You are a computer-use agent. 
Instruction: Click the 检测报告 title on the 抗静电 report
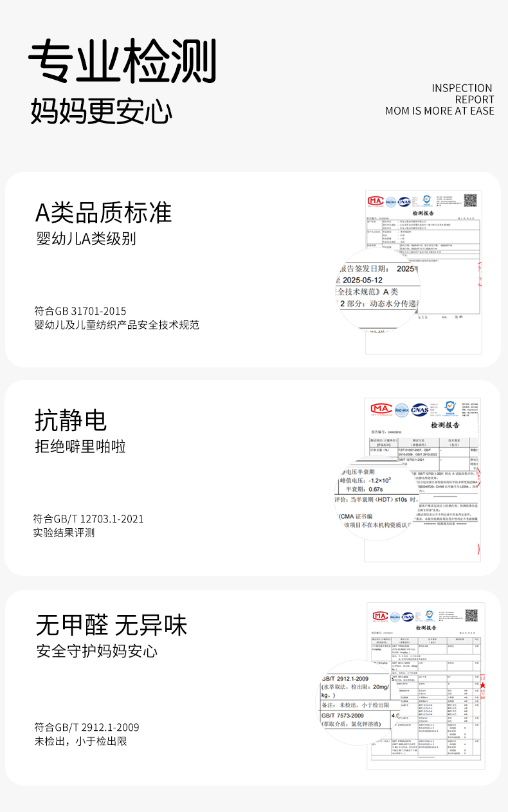click(445, 425)
